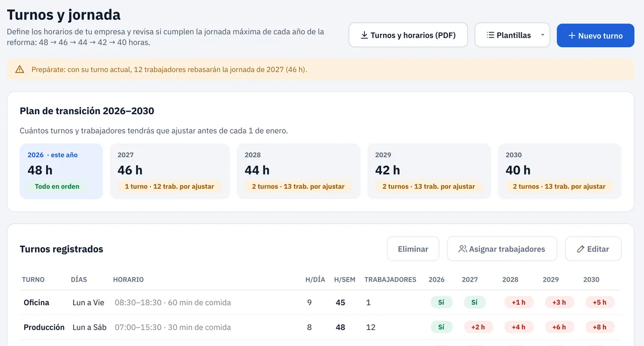
Task: Select the 2028 44 h transition card
Action: pos(298,171)
